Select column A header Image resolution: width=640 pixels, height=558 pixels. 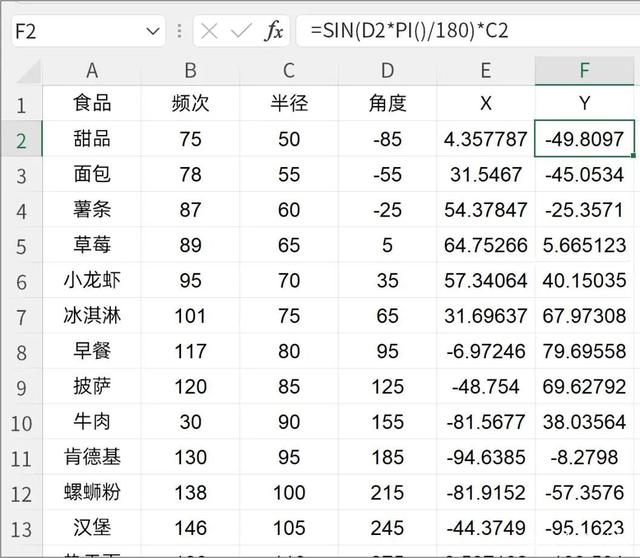pos(92,70)
